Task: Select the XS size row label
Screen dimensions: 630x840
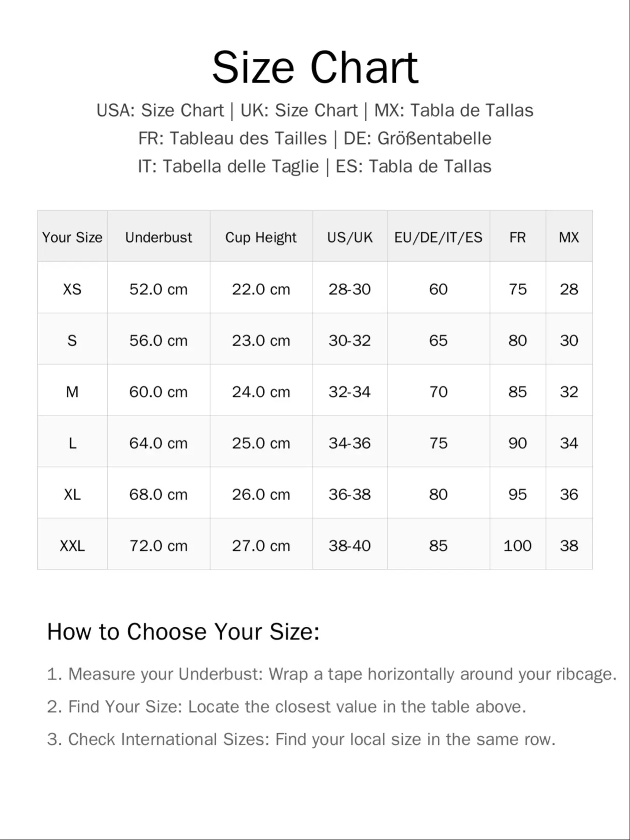Action: (x=72, y=289)
